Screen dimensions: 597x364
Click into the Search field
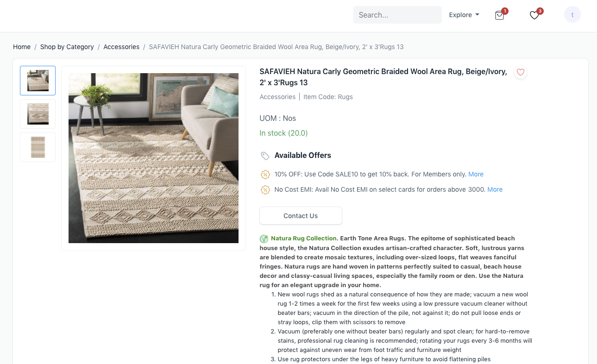397,15
